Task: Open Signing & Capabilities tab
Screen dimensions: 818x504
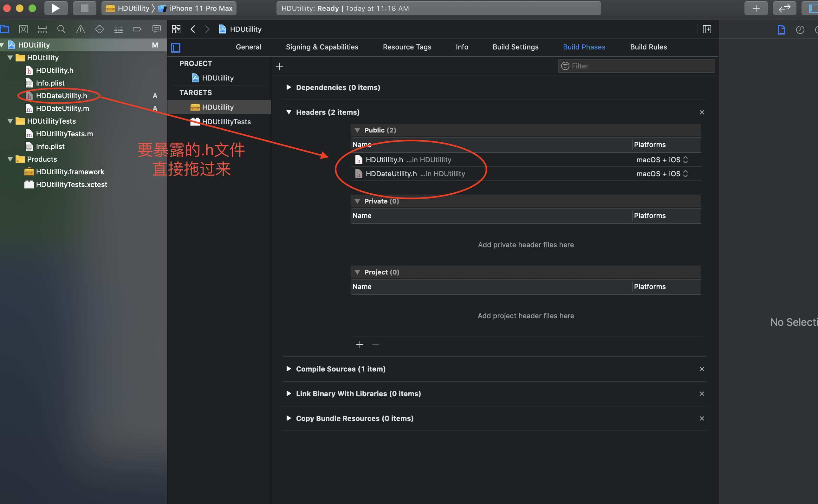Action: pyautogui.click(x=322, y=47)
